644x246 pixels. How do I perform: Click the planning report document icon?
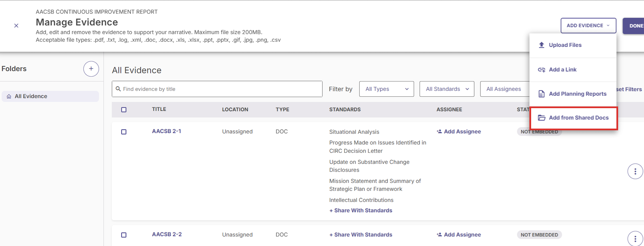tap(541, 94)
